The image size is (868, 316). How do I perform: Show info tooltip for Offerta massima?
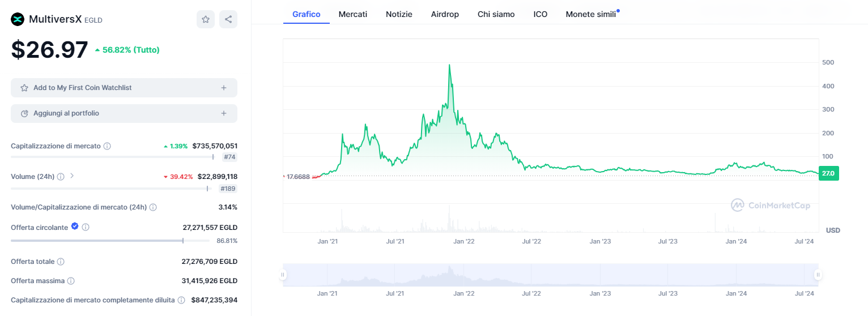(x=71, y=281)
